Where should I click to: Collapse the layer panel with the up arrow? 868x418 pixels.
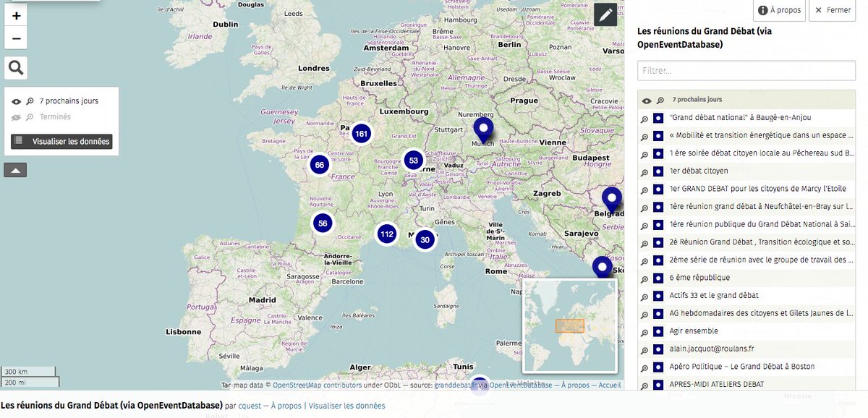[x=15, y=169]
